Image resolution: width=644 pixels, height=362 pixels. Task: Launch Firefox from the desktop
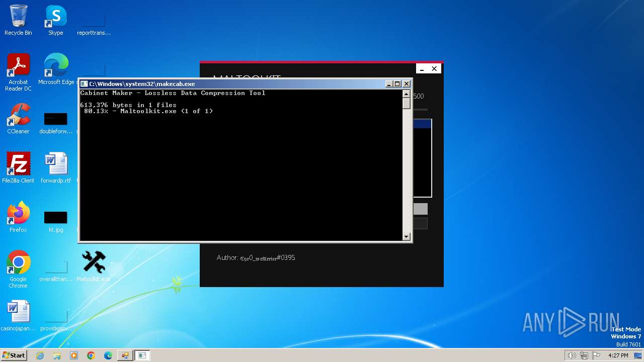[18, 217]
